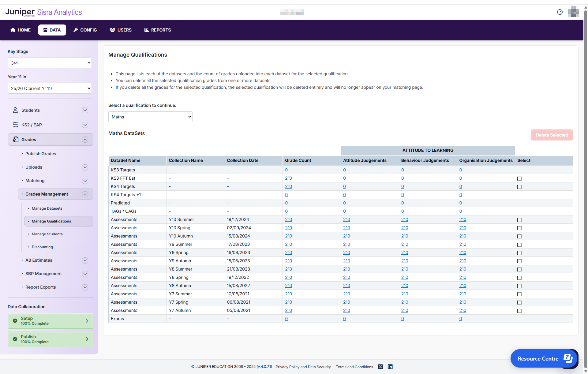Open Privacy Policy and Data Security link
Image resolution: width=588 pixels, height=374 pixels.
click(303, 367)
